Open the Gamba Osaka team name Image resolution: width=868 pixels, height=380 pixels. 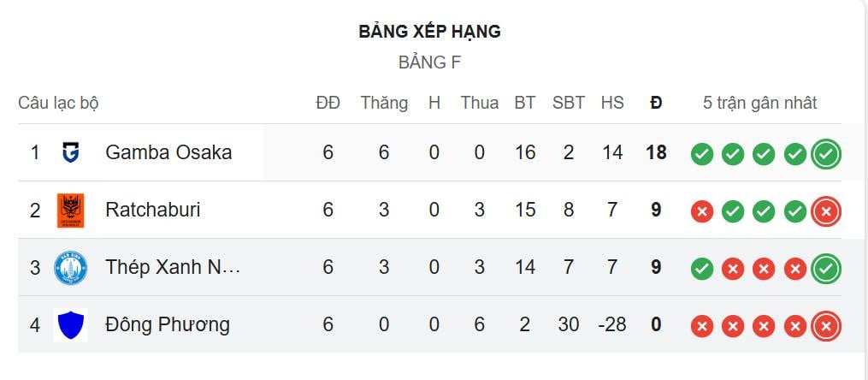pos(168,152)
